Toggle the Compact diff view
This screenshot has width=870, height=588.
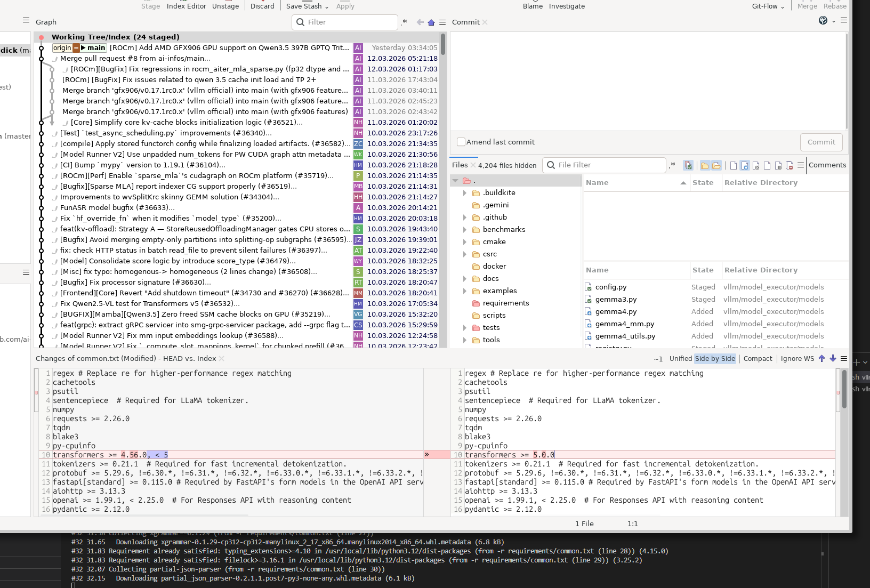pyautogui.click(x=758, y=359)
